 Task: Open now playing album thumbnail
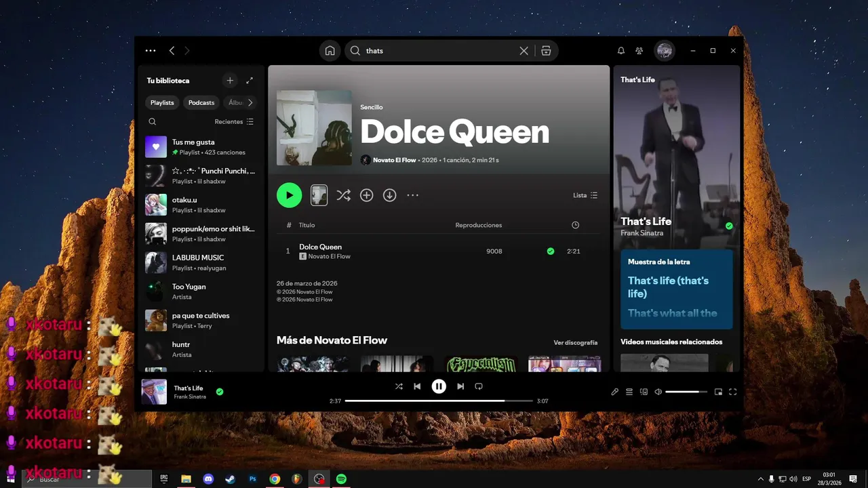point(154,392)
